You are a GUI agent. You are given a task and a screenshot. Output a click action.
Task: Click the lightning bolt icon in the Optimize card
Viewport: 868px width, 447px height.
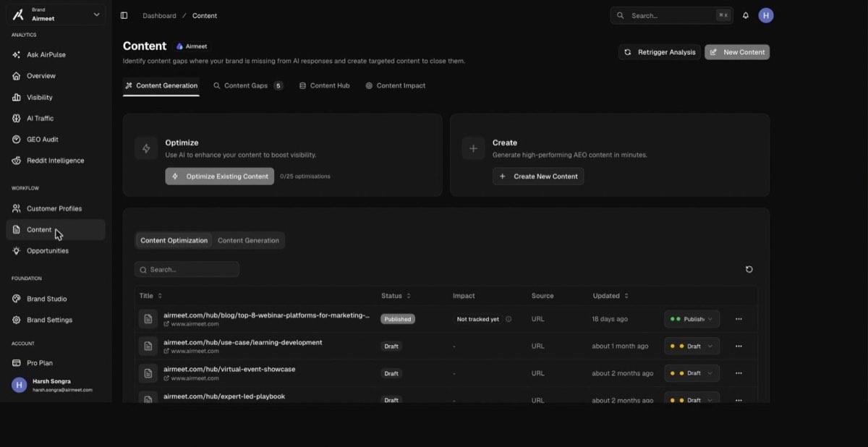click(x=146, y=148)
